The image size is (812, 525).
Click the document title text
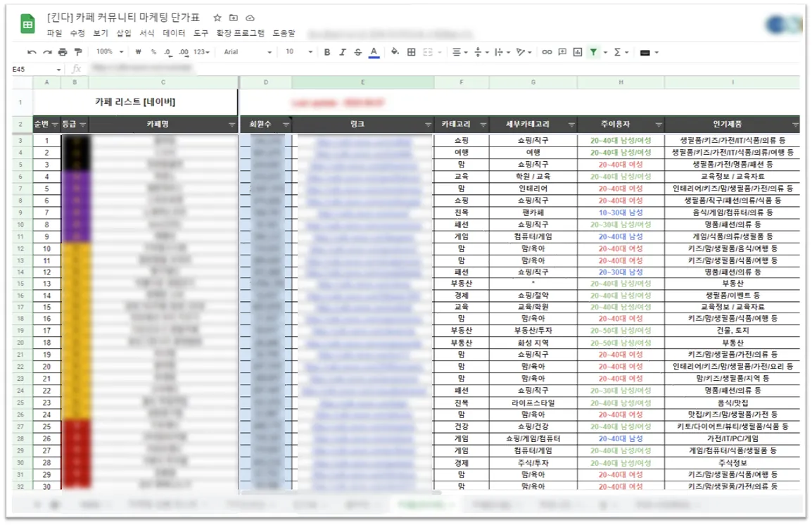pos(123,18)
